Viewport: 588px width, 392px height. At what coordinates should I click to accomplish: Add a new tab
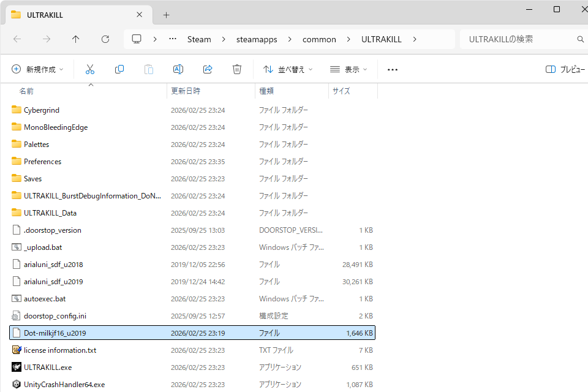click(x=166, y=15)
